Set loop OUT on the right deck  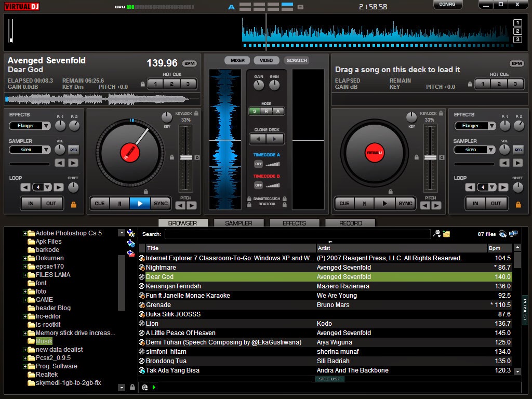tap(496, 204)
